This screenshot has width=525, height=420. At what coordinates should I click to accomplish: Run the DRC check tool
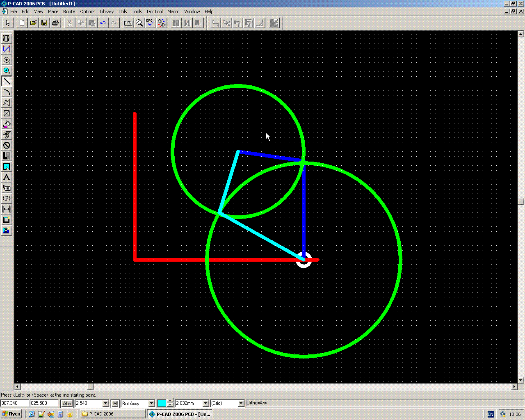click(150, 23)
